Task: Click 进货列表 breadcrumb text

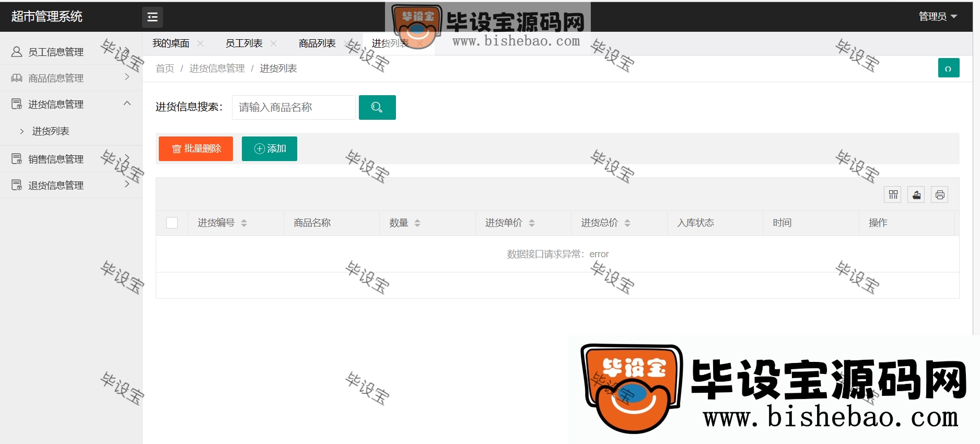Action: click(x=278, y=69)
